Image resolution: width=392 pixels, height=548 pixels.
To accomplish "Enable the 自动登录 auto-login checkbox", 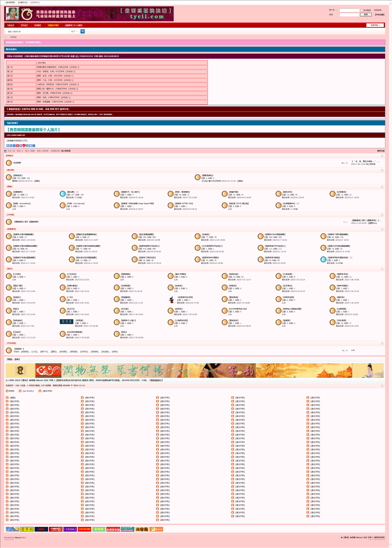I will click(362, 10).
